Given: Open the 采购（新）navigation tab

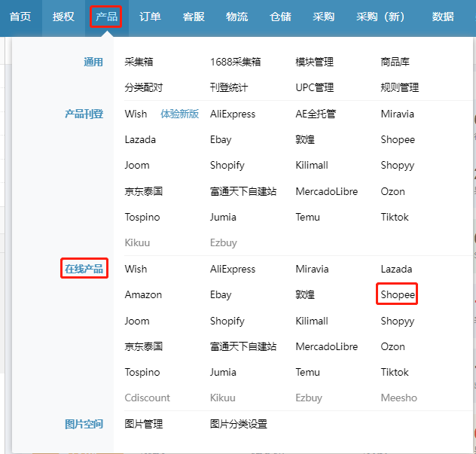Looking at the screenshot, I should click(x=380, y=17).
